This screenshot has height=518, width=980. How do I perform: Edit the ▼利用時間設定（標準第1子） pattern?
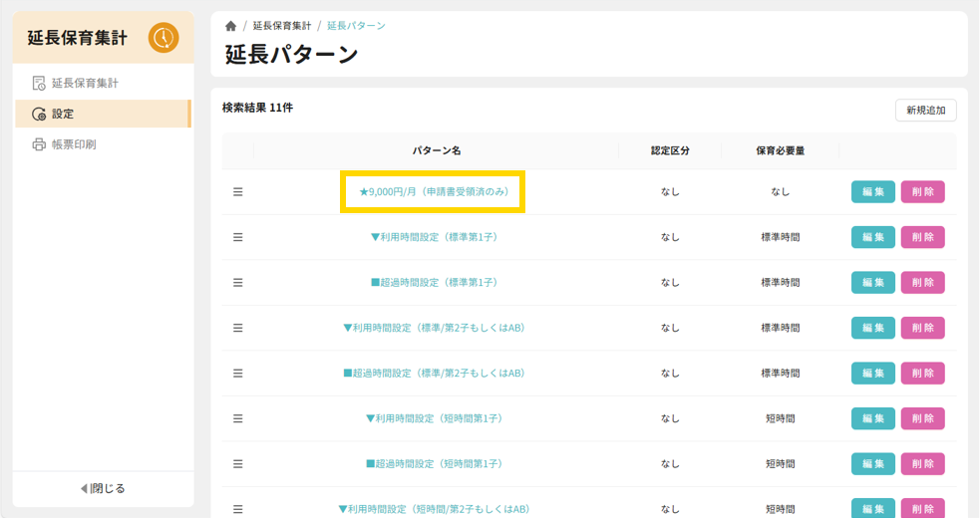(872, 237)
